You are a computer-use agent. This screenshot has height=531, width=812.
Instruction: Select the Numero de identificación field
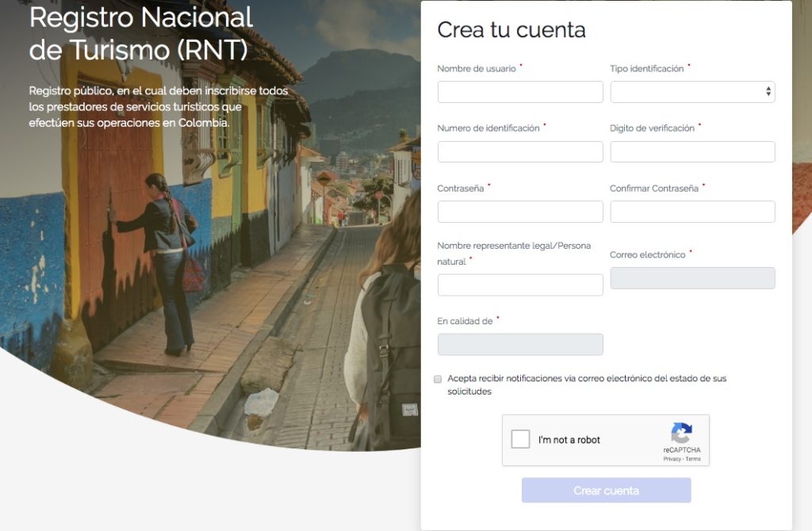pos(519,151)
